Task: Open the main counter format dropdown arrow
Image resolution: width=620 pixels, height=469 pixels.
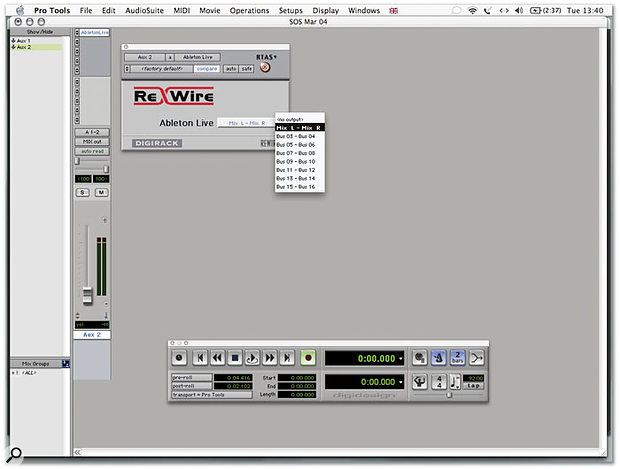Action: coord(401,358)
